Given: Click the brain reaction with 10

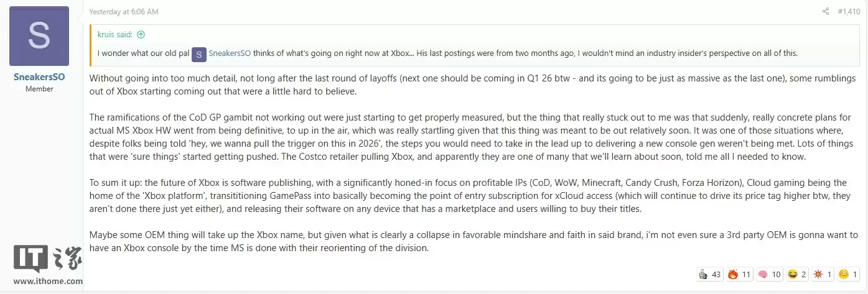Looking at the screenshot, I should point(769,274).
